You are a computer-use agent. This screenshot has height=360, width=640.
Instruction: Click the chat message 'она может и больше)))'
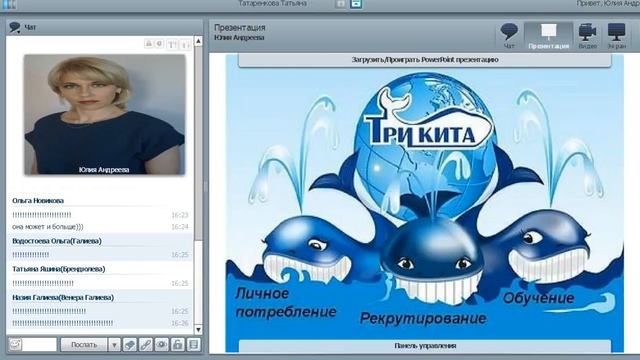click(48, 227)
